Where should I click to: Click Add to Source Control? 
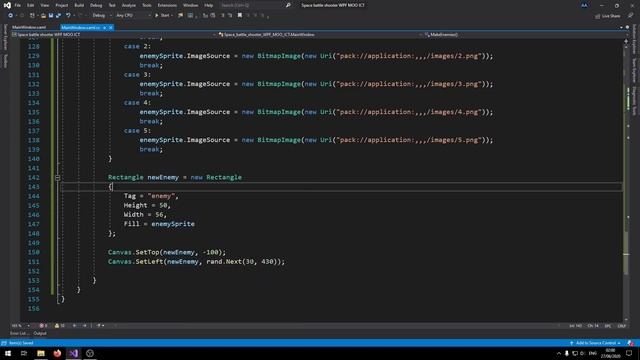(595, 343)
